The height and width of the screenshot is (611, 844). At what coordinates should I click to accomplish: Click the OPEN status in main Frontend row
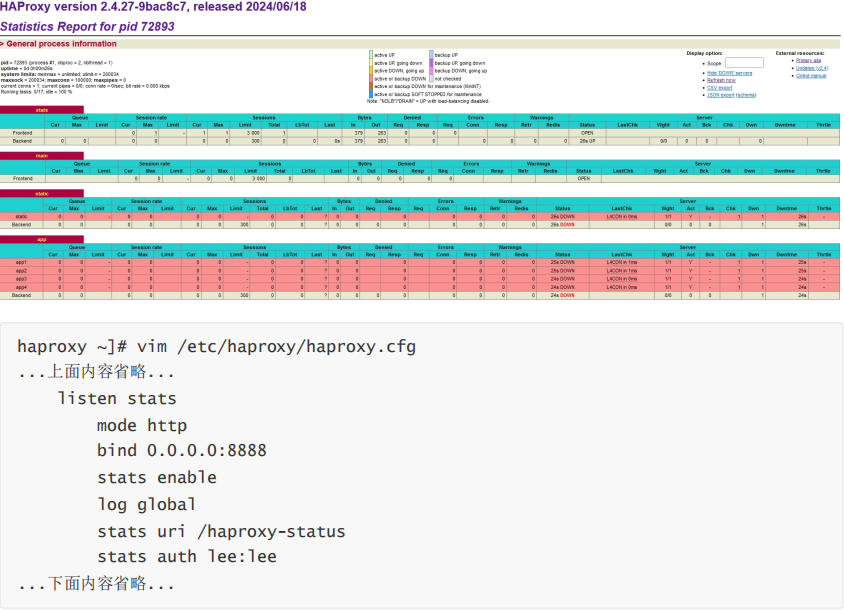(x=584, y=178)
